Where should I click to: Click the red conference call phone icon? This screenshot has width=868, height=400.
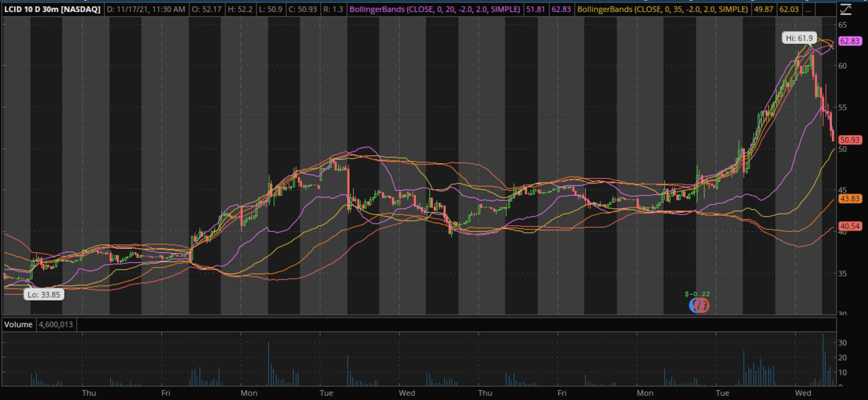pos(702,305)
